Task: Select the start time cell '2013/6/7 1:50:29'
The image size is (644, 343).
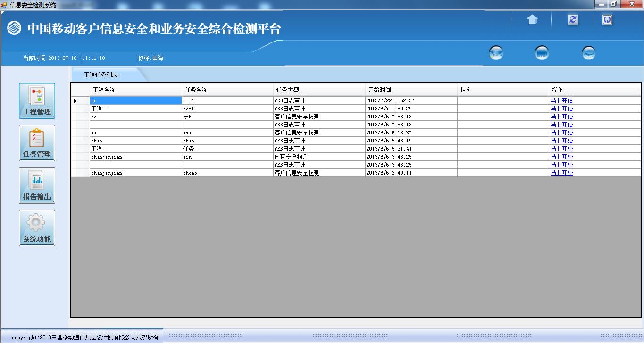Action: [x=411, y=109]
